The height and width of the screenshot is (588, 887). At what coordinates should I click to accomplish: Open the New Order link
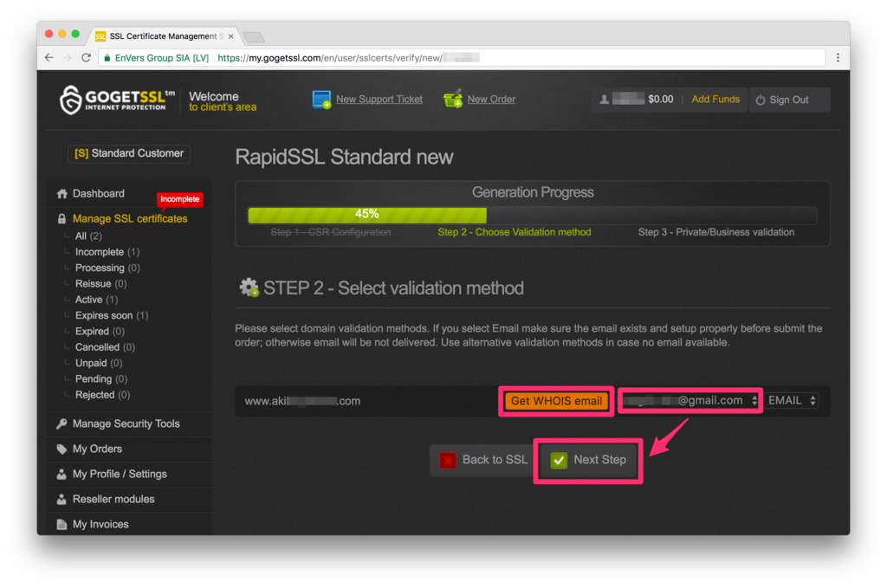pos(491,100)
